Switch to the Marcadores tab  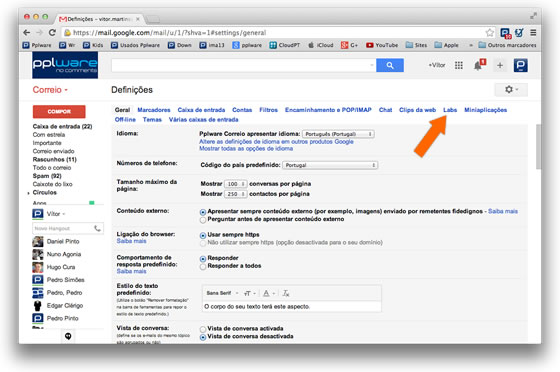[x=154, y=110]
